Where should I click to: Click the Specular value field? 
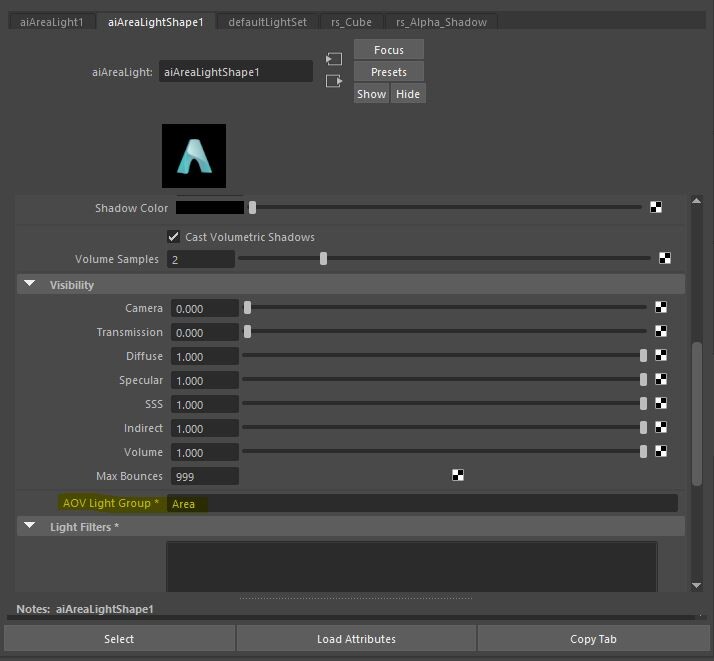click(204, 381)
